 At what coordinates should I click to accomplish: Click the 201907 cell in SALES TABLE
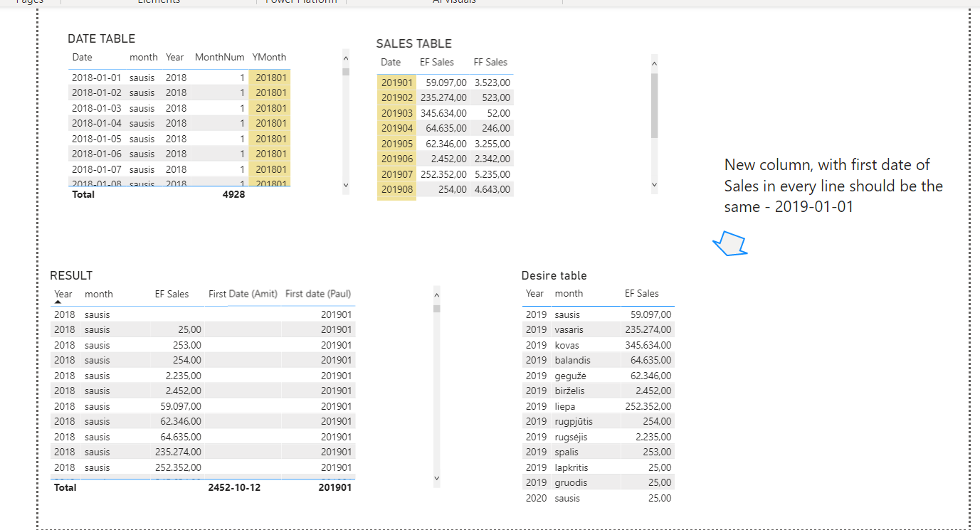(397, 174)
